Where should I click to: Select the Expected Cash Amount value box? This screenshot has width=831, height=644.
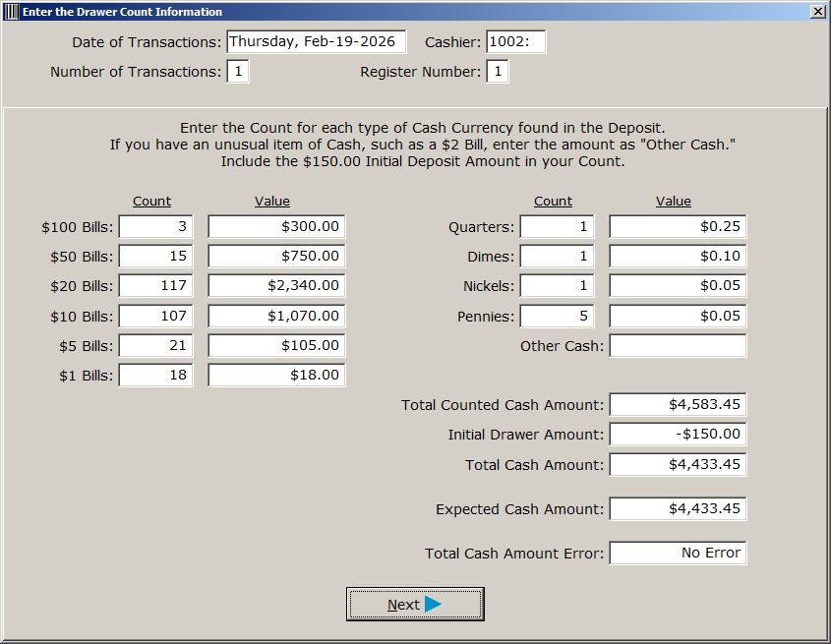678,509
